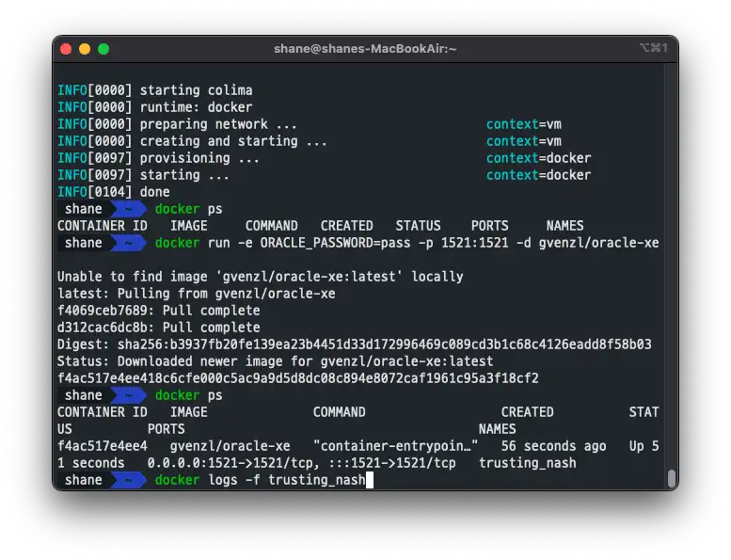Click the CREATED header in the second docker ps output
The height and width of the screenshot is (560, 731).
pyautogui.click(x=527, y=412)
